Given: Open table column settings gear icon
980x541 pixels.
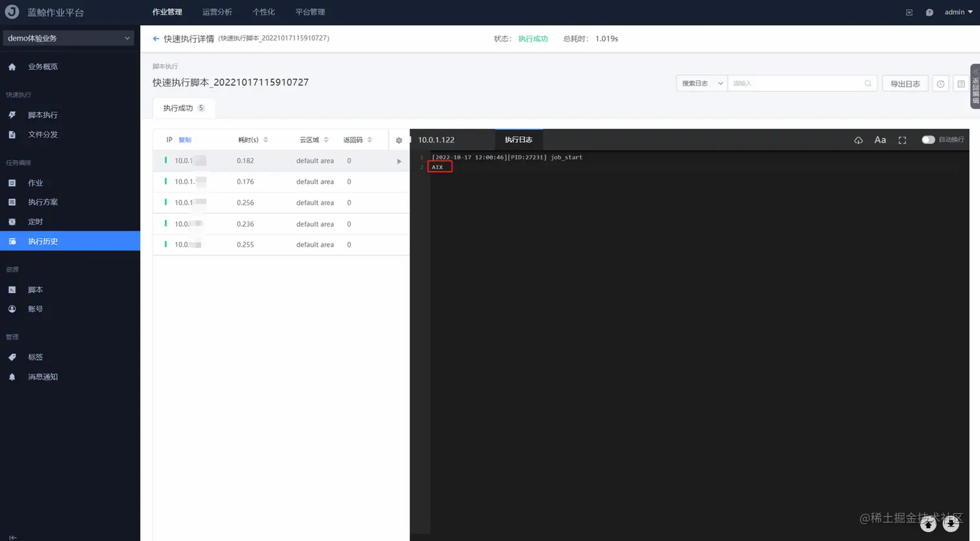Looking at the screenshot, I should 399,141.
